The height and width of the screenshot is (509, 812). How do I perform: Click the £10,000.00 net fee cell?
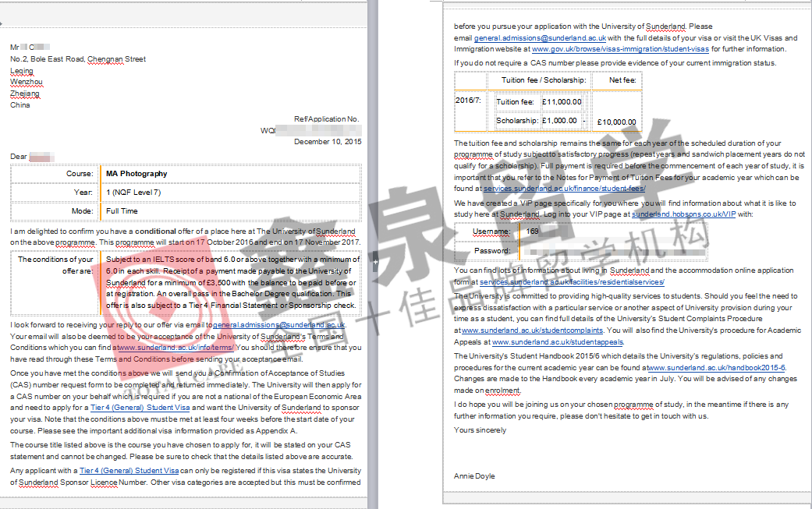pyautogui.click(x=616, y=122)
